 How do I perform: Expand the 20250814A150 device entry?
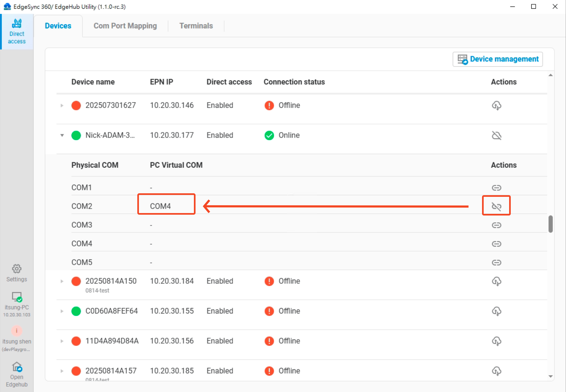tap(61, 281)
